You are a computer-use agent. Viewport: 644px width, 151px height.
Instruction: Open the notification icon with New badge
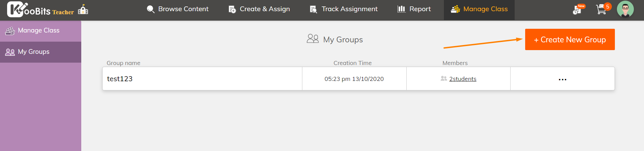coord(578,9)
